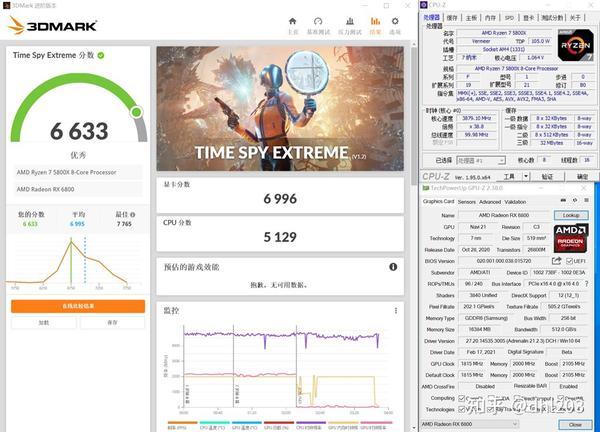
Task: Click the GPU-Z Lookup button
Action: (x=571, y=215)
